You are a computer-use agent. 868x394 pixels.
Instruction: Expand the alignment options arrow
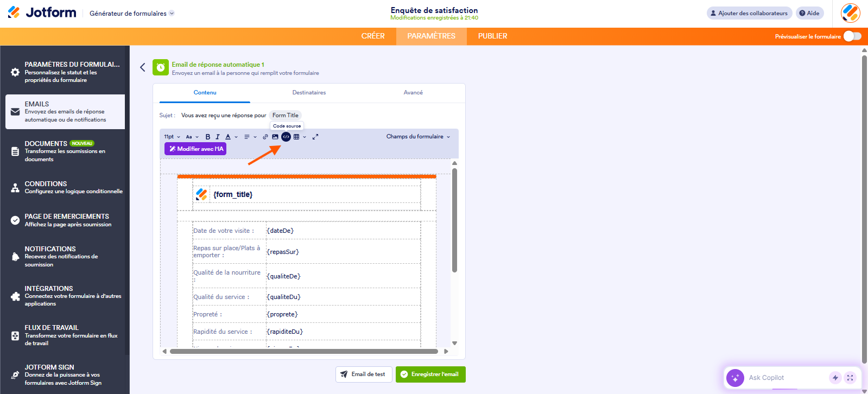pyautogui.click(x=255, y=137)
